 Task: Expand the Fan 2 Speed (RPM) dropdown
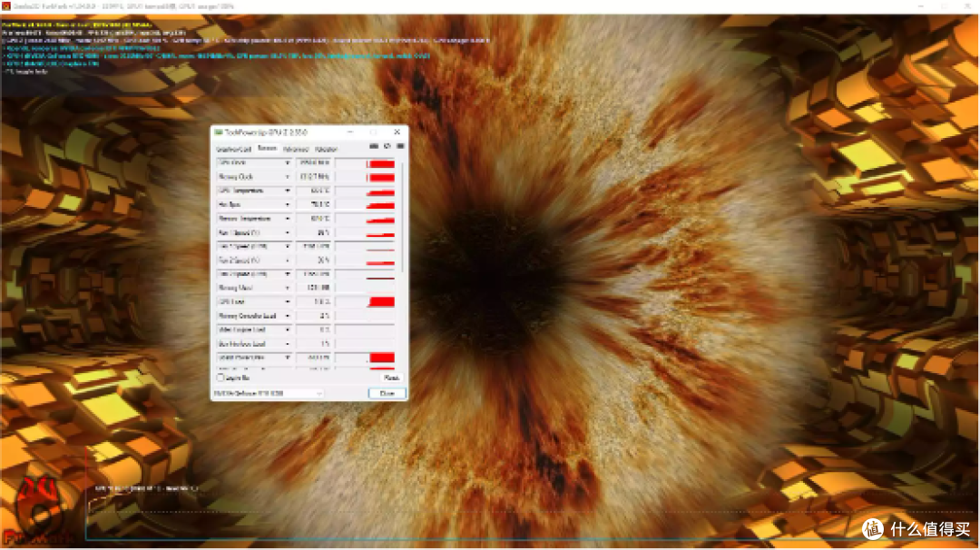288,274
